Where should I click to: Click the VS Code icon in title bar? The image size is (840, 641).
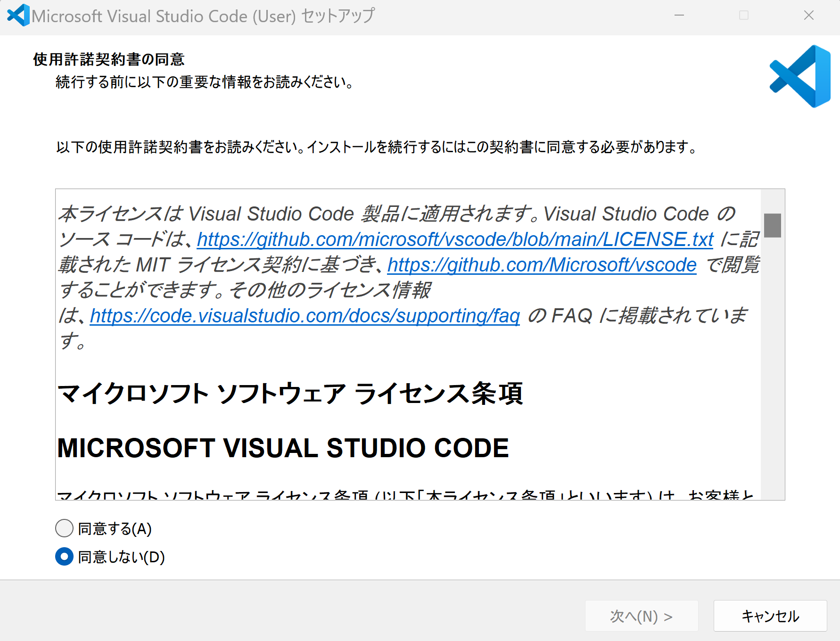(18, 16)
